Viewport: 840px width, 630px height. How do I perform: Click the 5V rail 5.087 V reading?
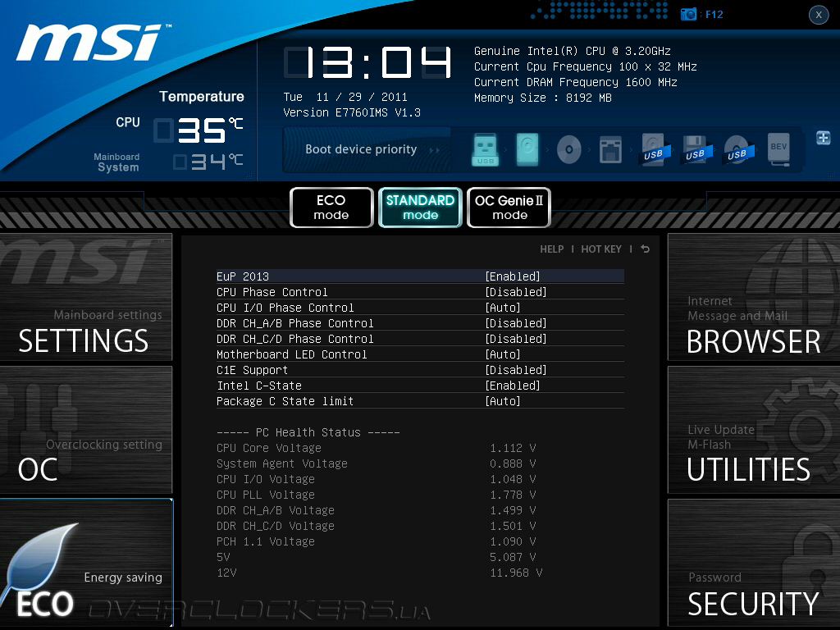(x=513, y=557)
